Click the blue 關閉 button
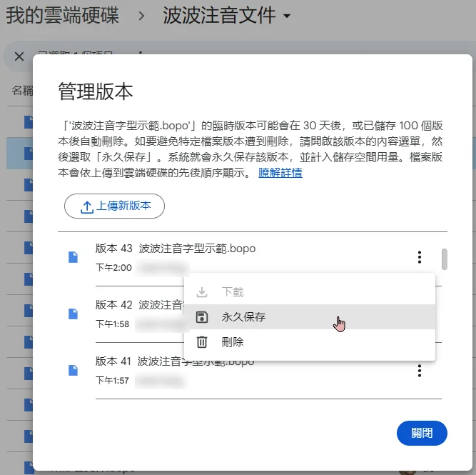Screen dimensions: 476x475 coord(422,433)
